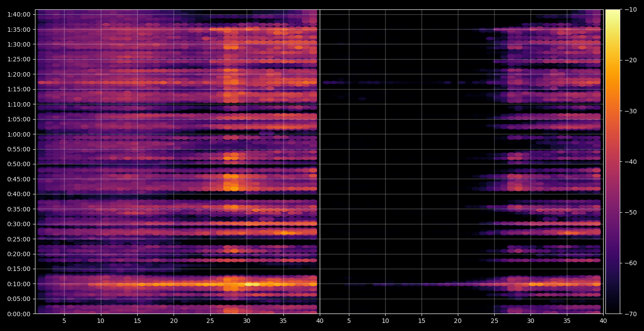This screenshot has height=331, width=644.
Task: Click x-axis tick 5 under right heatmap
Action: (x=348, y=321)
